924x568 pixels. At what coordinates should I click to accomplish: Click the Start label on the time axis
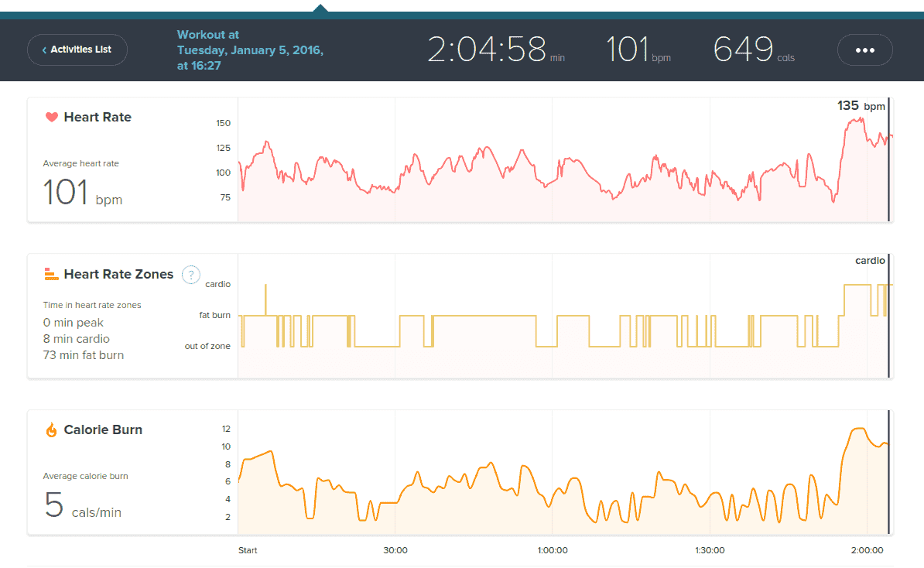[248, 550]
